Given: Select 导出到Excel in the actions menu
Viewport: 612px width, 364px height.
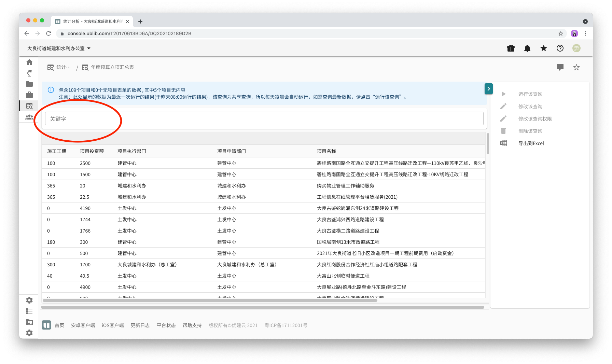Looking at the screenshot, I should [531, 143].
